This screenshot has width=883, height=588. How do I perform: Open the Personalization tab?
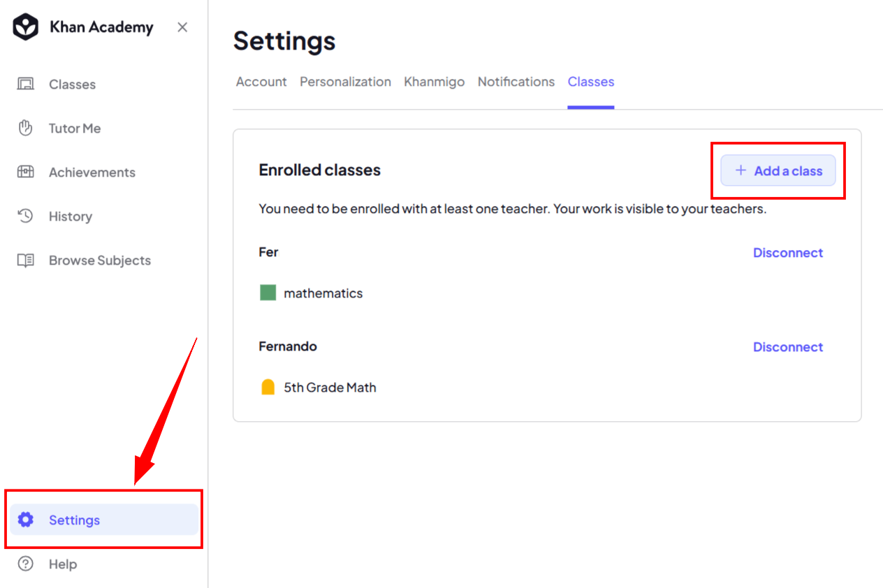(x=345, y=82)
